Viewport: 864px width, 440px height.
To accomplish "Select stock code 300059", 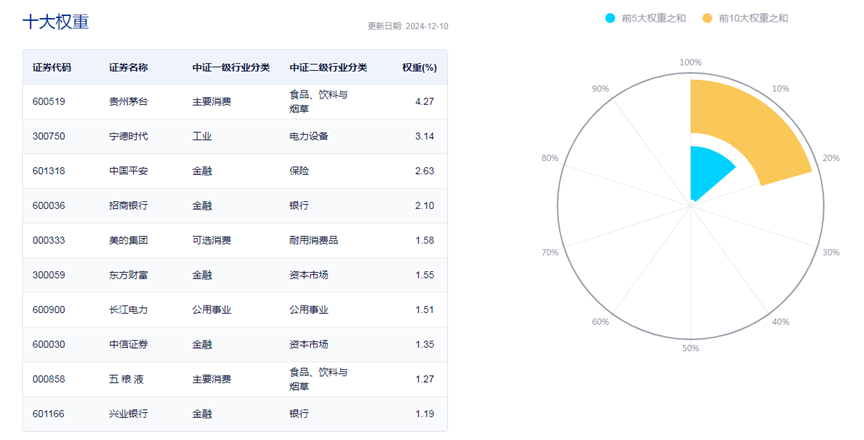I will (x=48, y=275).
